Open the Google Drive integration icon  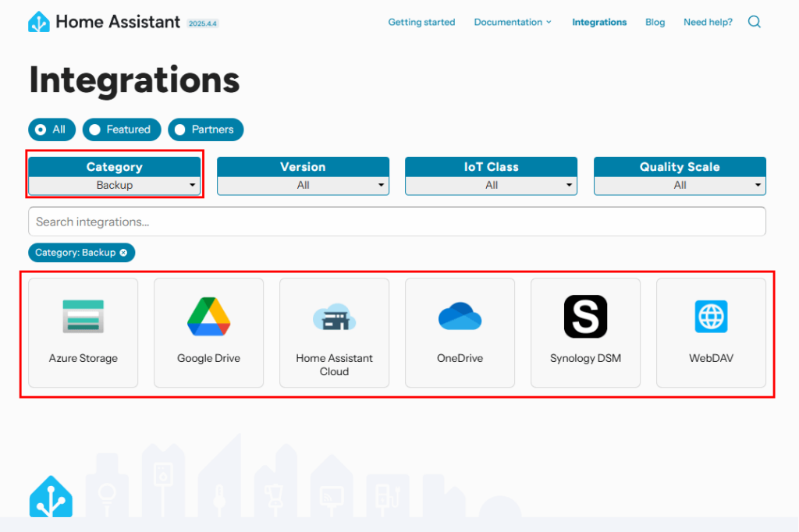coord(208,317)
